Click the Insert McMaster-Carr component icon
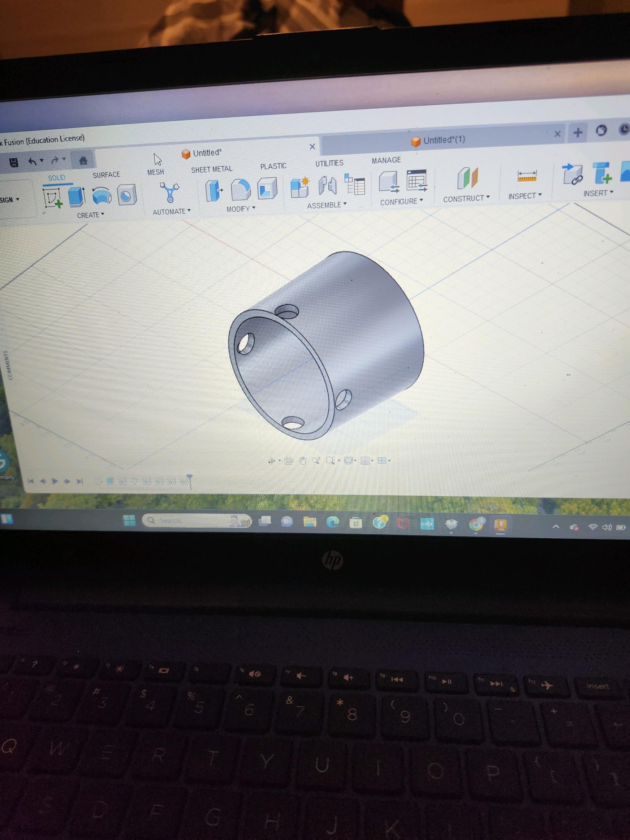Image resolution: width=630 pixels, height=840 pixels. [x=602, y=172]
